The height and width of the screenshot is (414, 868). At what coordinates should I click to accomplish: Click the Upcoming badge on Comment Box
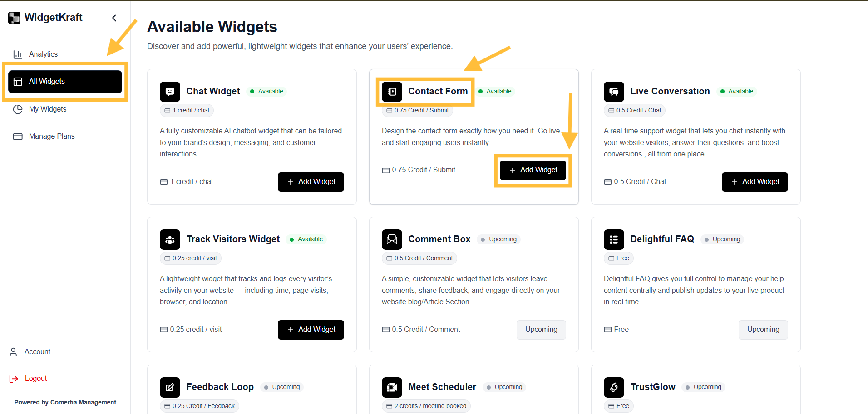[498, 239]
